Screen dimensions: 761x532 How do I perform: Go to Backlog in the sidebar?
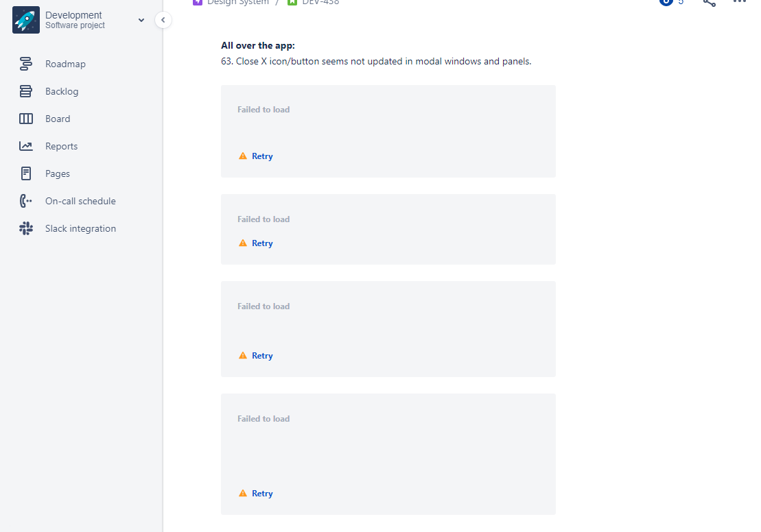pos(62,92)
